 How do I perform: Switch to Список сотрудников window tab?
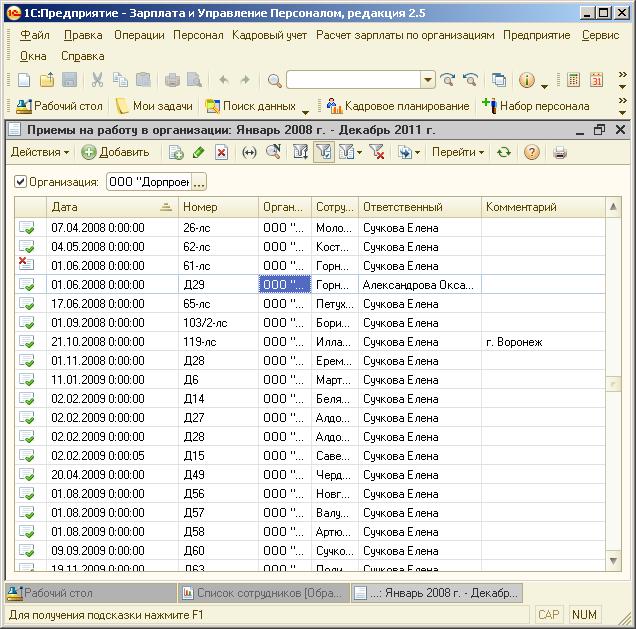(x=264, y=593)
